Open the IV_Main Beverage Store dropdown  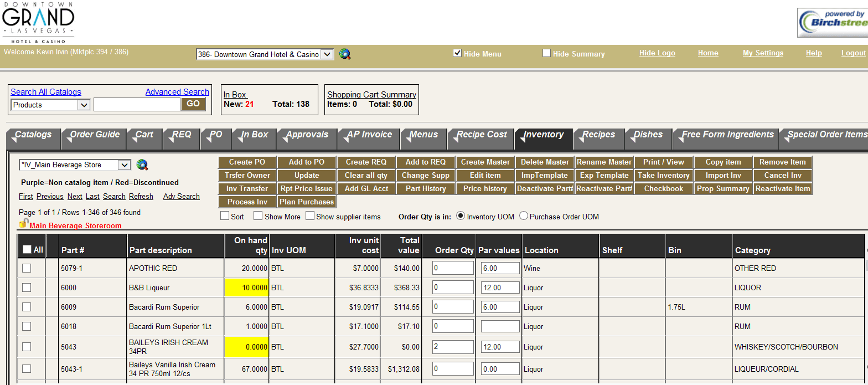pyautogui.click(x=74, y=165)
